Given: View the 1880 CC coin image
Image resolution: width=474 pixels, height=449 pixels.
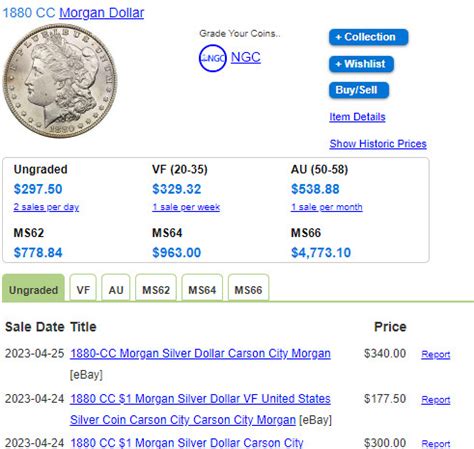Looking at the screenshot, I should (x=60, y=81).
